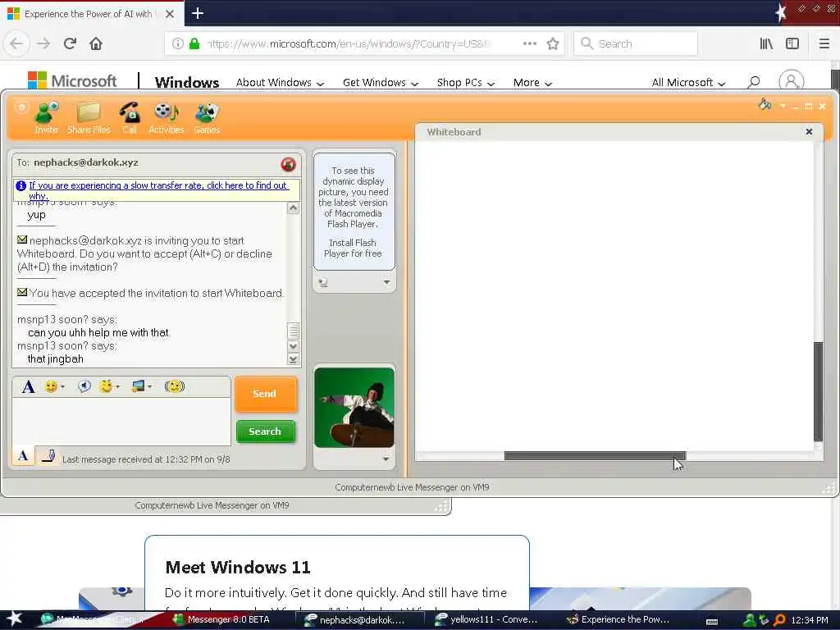The width and height of the screenshot is (840, 630).
Task: Click the Invite contact icon
Action: [46, 118]
